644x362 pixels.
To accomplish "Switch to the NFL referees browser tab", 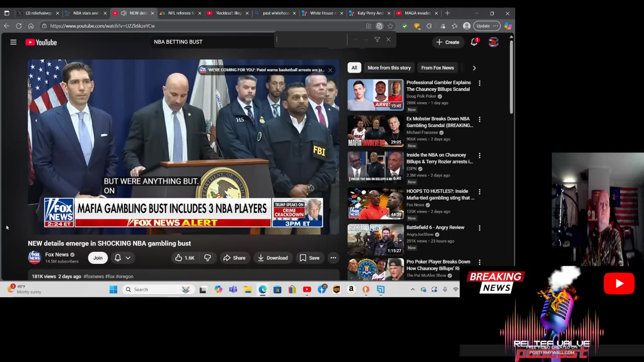I will tap(180, 13).
